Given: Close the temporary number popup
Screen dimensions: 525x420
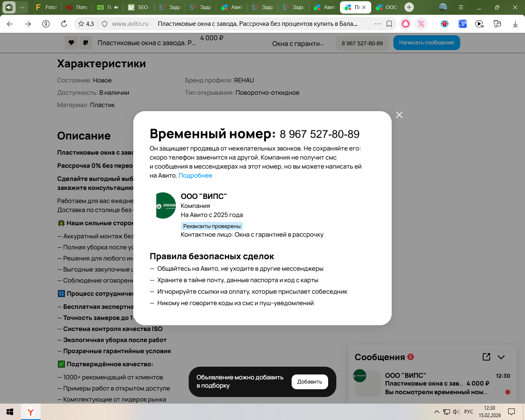Looking at the screenshot, I should click(x=399, y=115).
